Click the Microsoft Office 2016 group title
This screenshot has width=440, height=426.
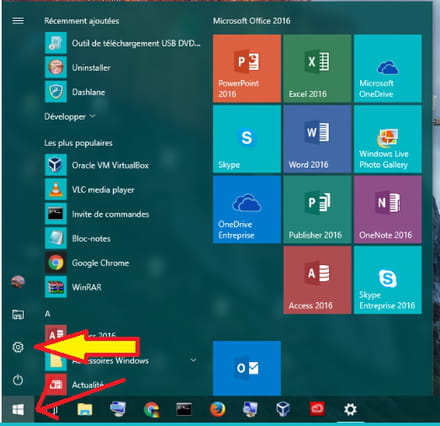coord(252,21)
